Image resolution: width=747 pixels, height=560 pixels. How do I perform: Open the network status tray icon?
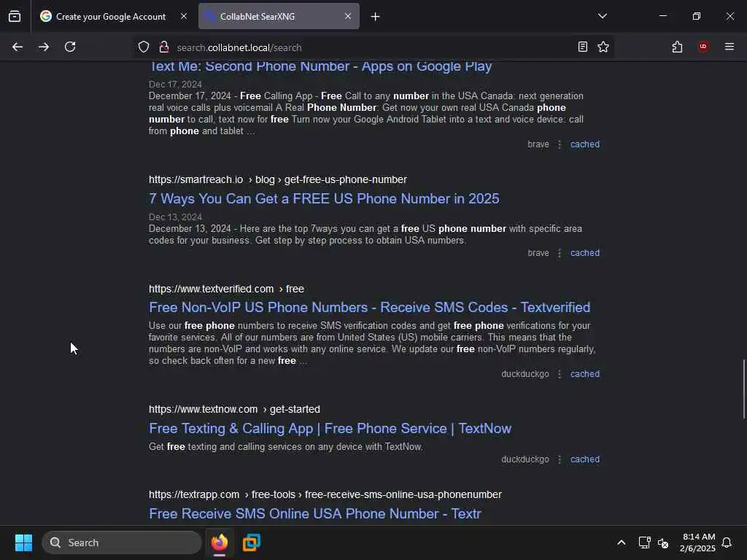(645, 542)
